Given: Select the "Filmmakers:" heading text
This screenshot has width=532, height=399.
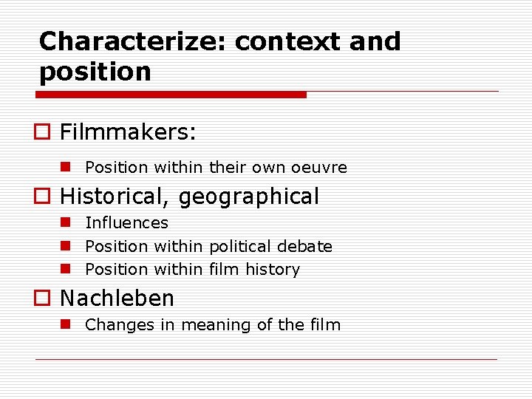Looking at the screenshot, I should 128,132.
